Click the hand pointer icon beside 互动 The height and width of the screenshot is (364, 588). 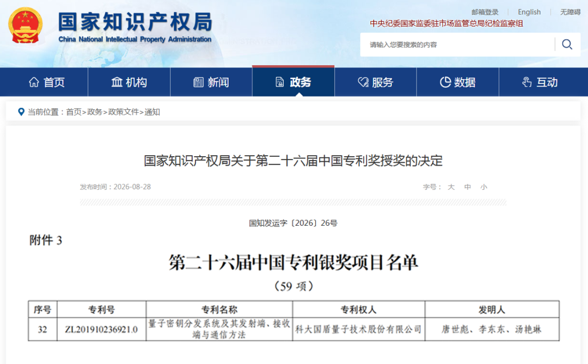pos(527,82)
